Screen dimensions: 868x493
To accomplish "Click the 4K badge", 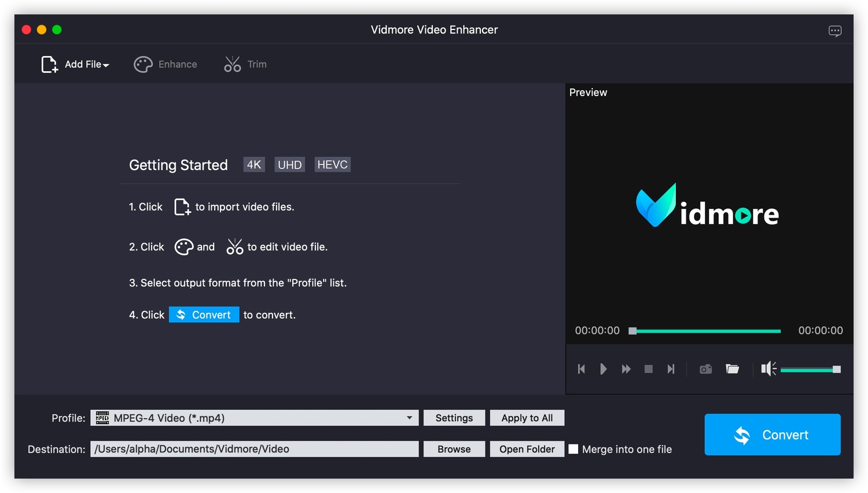I will [254, 165].
